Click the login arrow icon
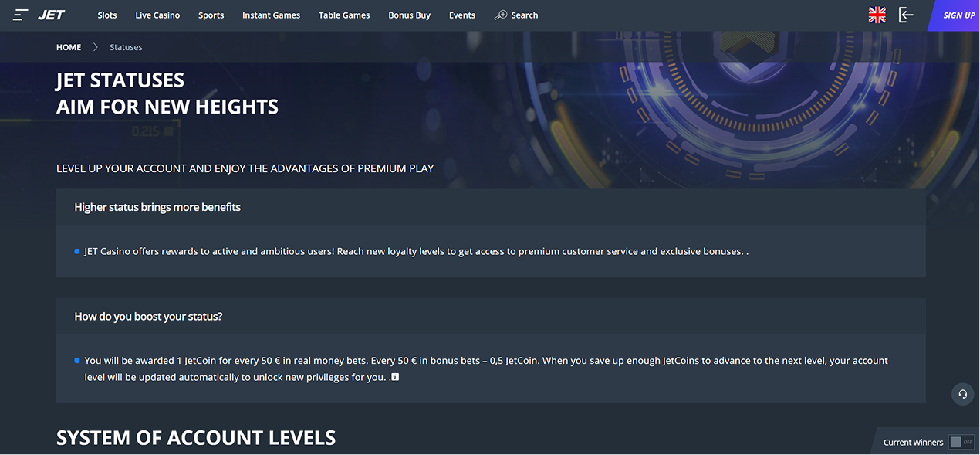This screenshot has height=455, width=980. tap(906, 15)
